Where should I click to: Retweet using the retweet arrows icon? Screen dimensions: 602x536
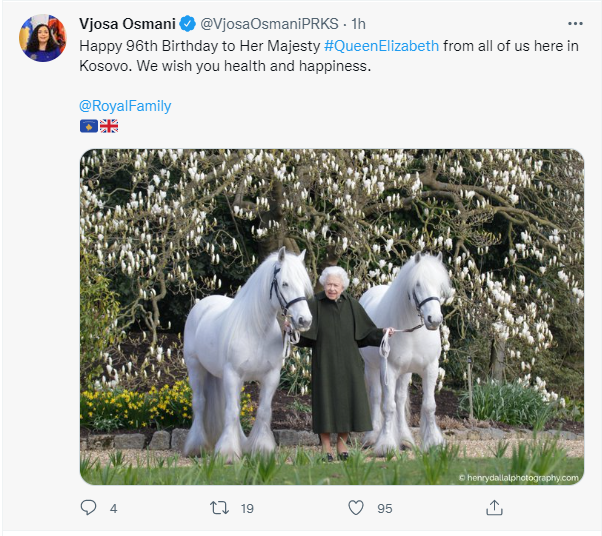point(219,508)
